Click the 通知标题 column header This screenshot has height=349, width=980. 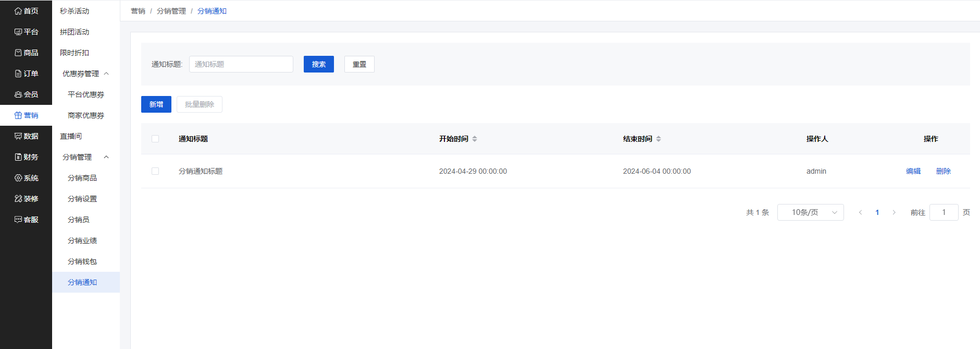[x=193, y=139]
